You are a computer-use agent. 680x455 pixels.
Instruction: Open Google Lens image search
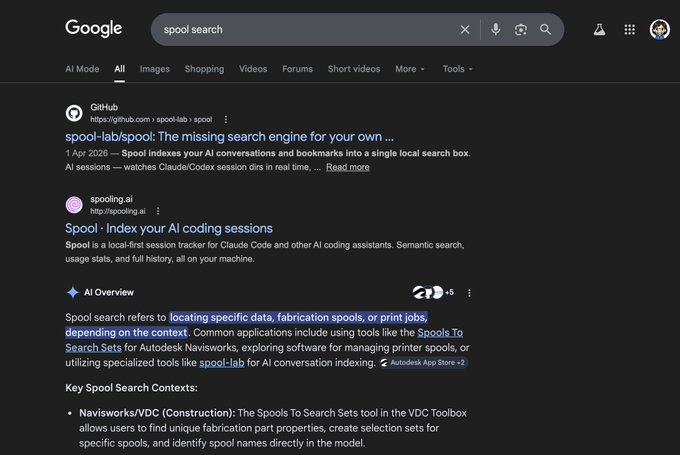point(520,29)
